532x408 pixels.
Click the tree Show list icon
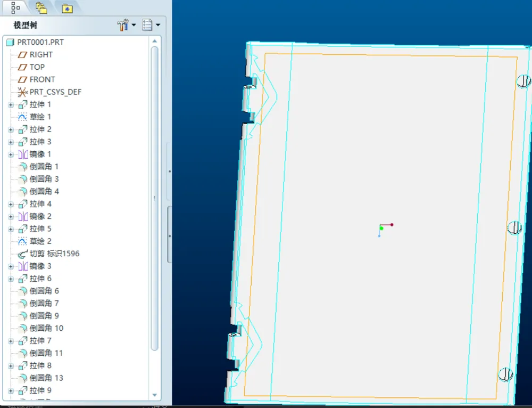(x=147, y=25)
